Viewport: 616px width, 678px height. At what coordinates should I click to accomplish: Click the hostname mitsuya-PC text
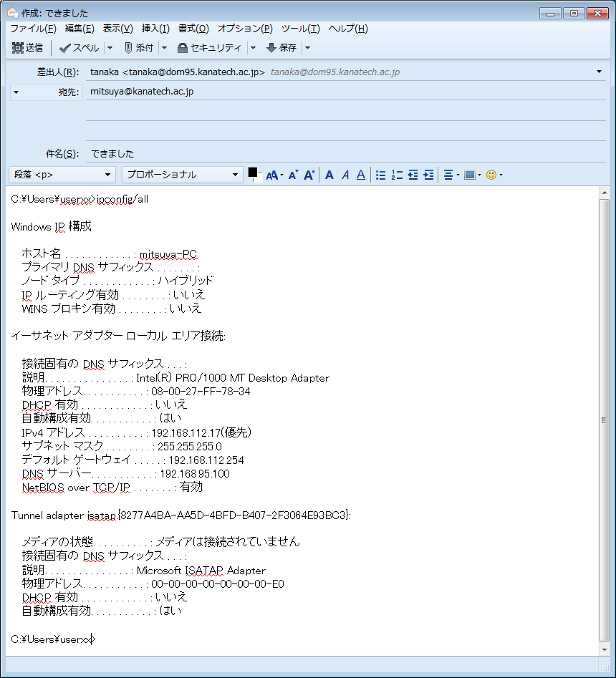(168, 254)
